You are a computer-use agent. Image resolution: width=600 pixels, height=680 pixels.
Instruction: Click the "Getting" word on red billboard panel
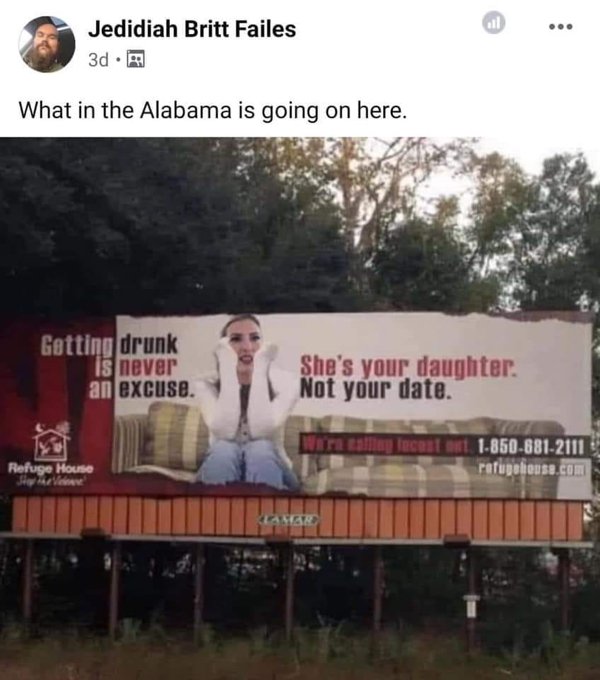pos(76,346)
